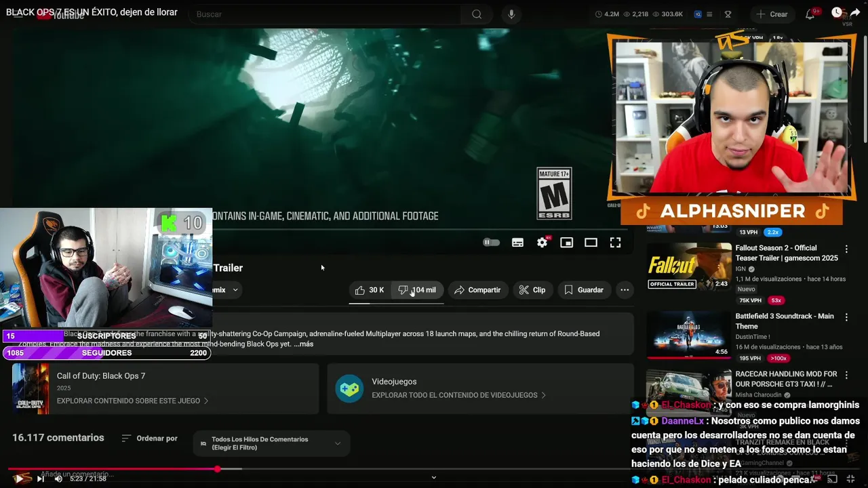Open the list icon beside blue extension
This screenshot has width=868, height=488.
[709, 14]
